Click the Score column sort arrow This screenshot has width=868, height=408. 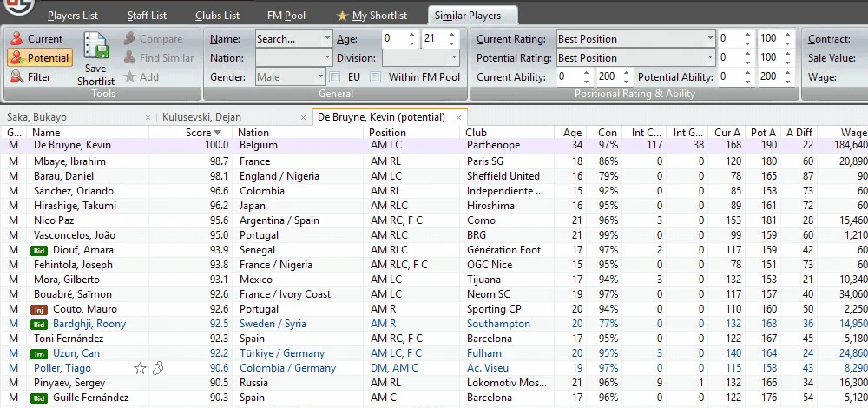coord(218,132)
